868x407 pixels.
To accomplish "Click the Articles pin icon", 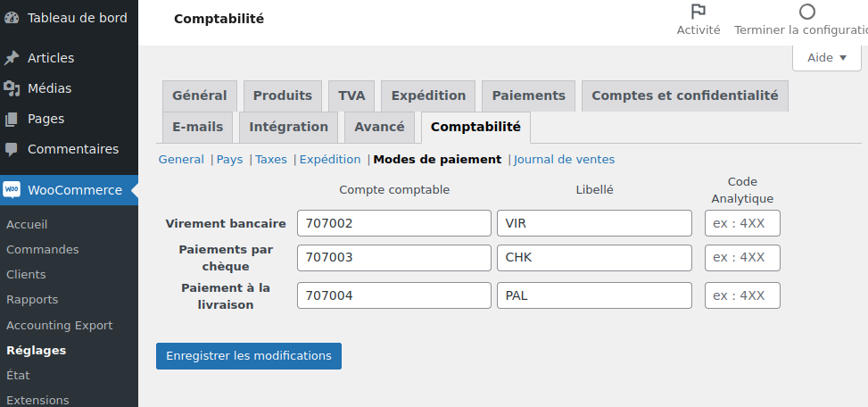I will click(x=12, y=58).
